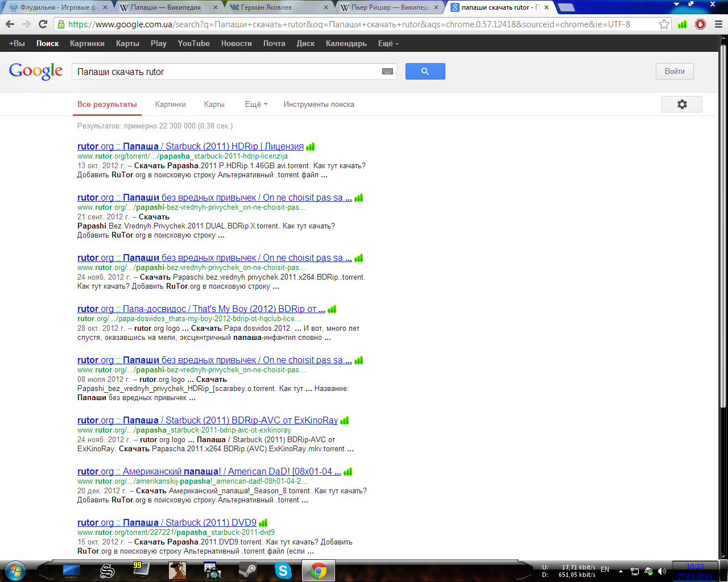Click the blue magnifier search button
This screenshot has height=582, width=728.
425,71
